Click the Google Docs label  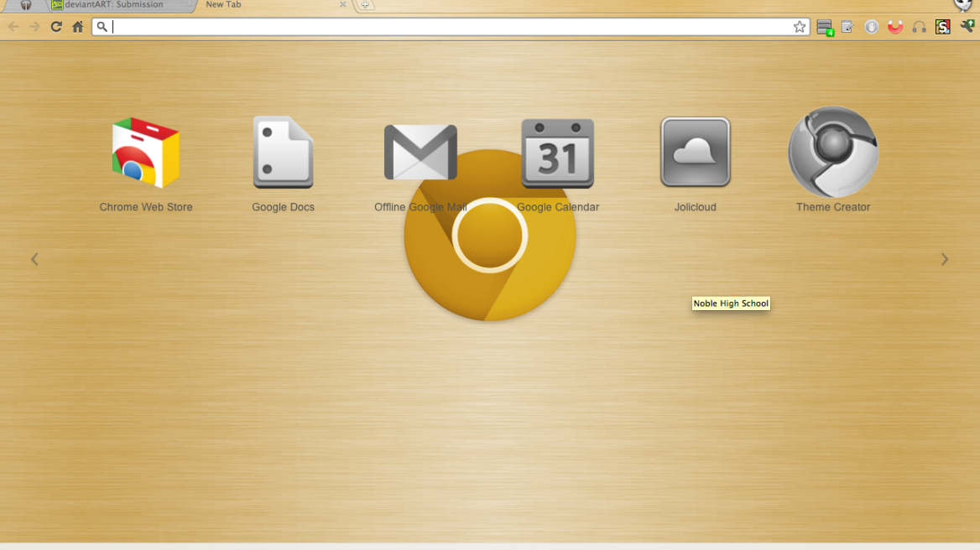(x=283, y=207)
